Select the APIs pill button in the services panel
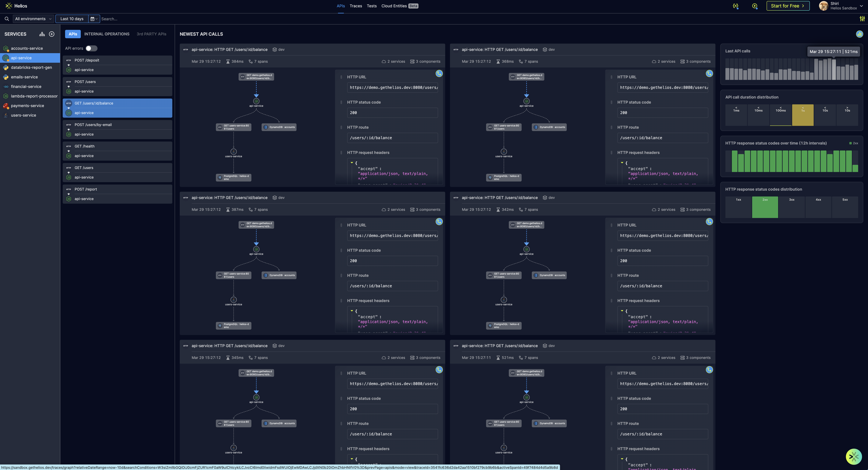Viewport: 868px width, 470px height. click(73, 34)
